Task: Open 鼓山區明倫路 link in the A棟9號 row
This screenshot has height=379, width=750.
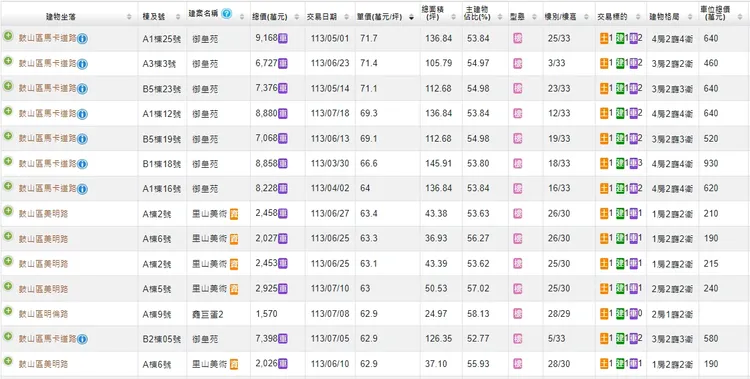Action: click(x=43, y=314)
